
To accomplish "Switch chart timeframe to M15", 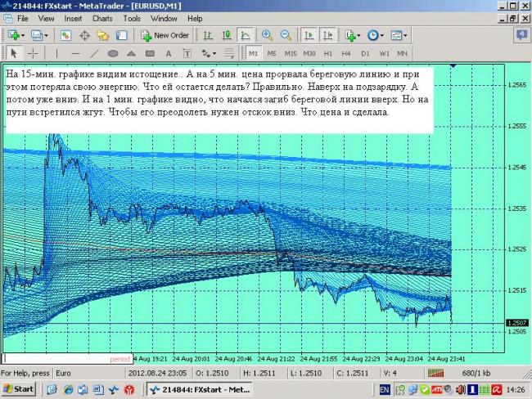I will (x=291, y=54).
